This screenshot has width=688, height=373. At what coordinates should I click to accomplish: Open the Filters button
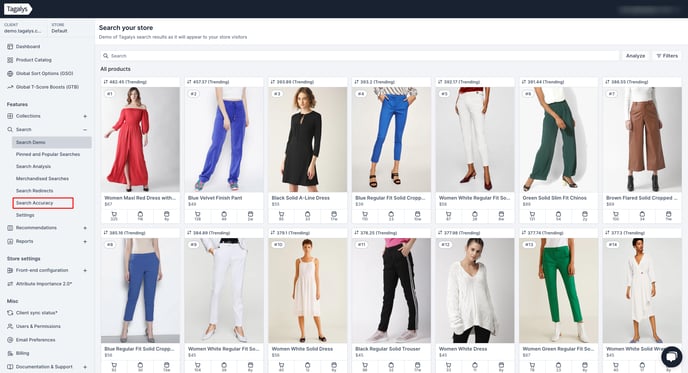tap(667, 56)
